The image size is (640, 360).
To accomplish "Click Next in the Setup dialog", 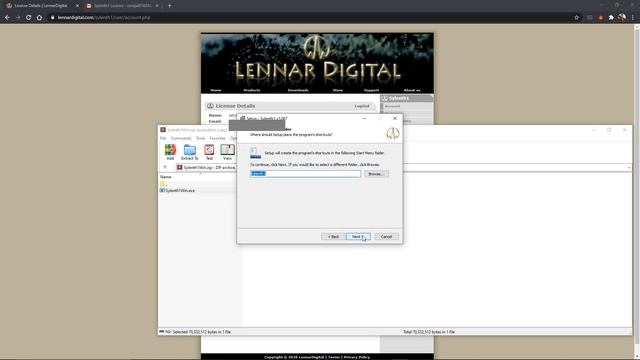I will tap(358, 237).
